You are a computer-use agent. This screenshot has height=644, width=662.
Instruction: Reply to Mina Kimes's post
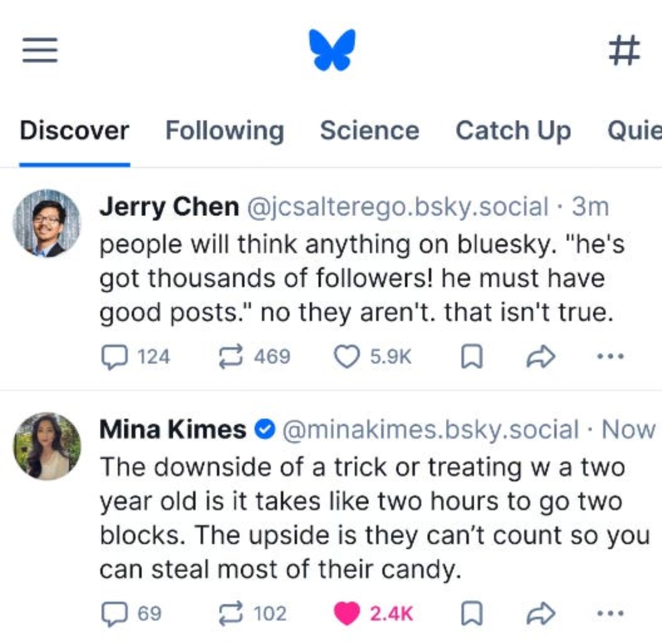[115, 613]
